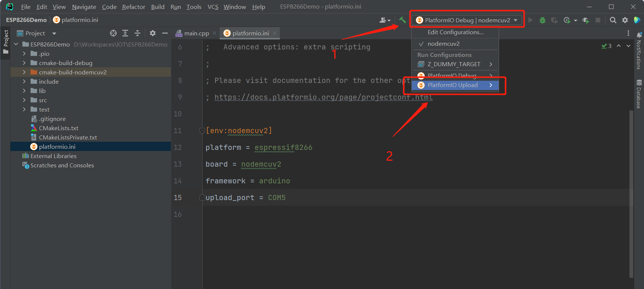The height and width of the screenshot is (289, 644).
Task: Click the JetBrains Toolbox colorful icon
Action: point(637,20)
